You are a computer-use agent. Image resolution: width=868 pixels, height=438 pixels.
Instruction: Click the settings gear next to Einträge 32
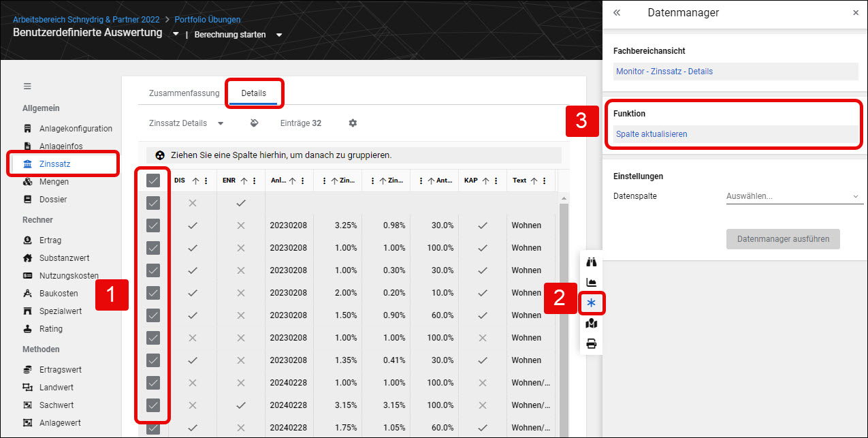click(x=353, y=123)
